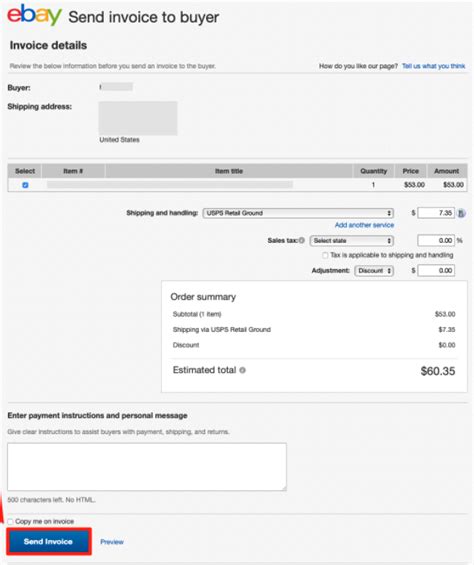Open the Select state dropdown

click(x=351, y=240)
